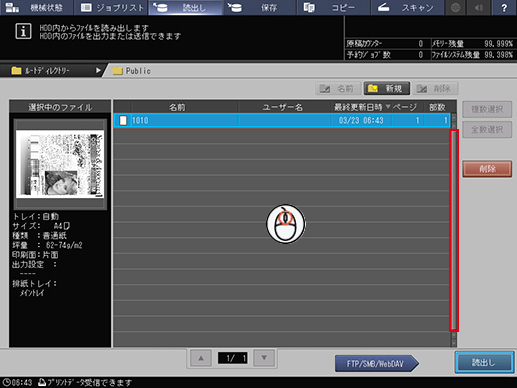This screenshot has height=388, width=517.
Task: Sort by the 名前 column header
Action: 177,107
